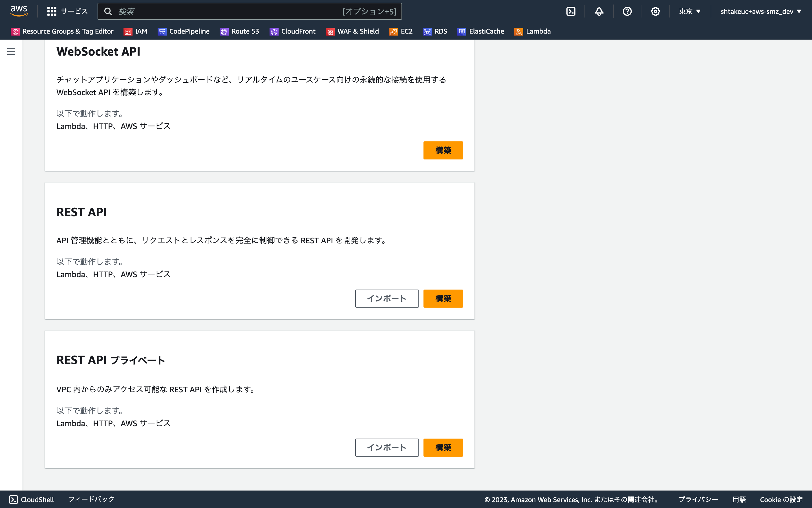Image resolution: width=812 pixels, height=508 pixels.
Task: Select the WebSocket API heading
Action: (x=98, y=51)
